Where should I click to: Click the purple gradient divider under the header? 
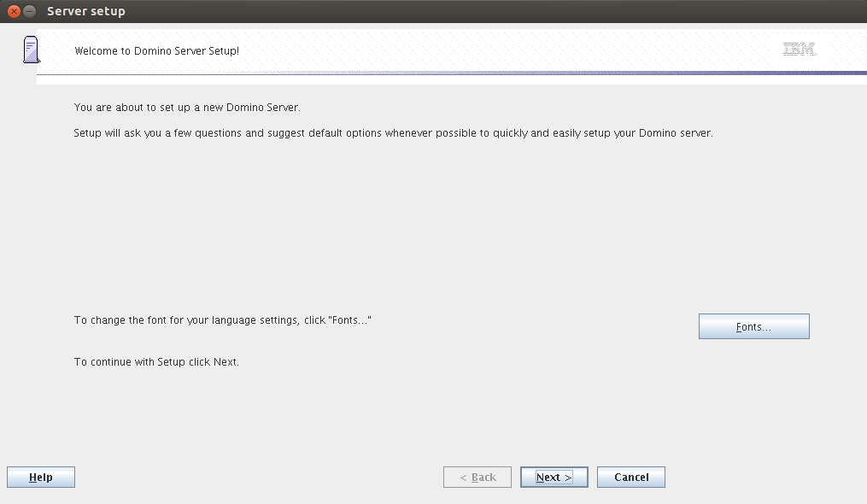pos(513,73)
